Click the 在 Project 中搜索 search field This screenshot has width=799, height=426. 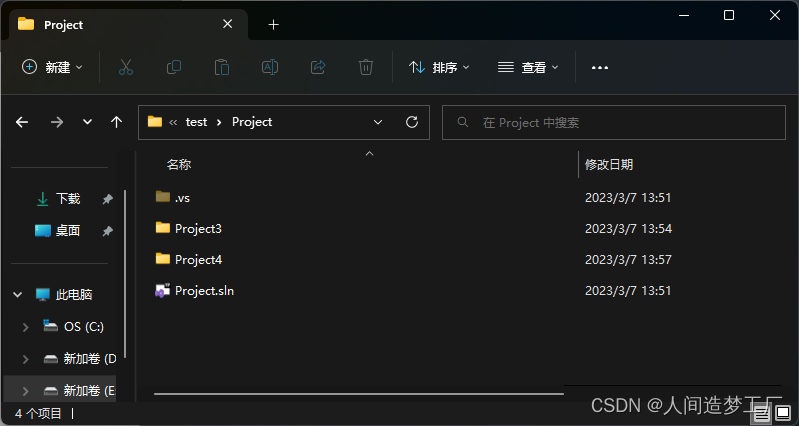tap(614, 122)
